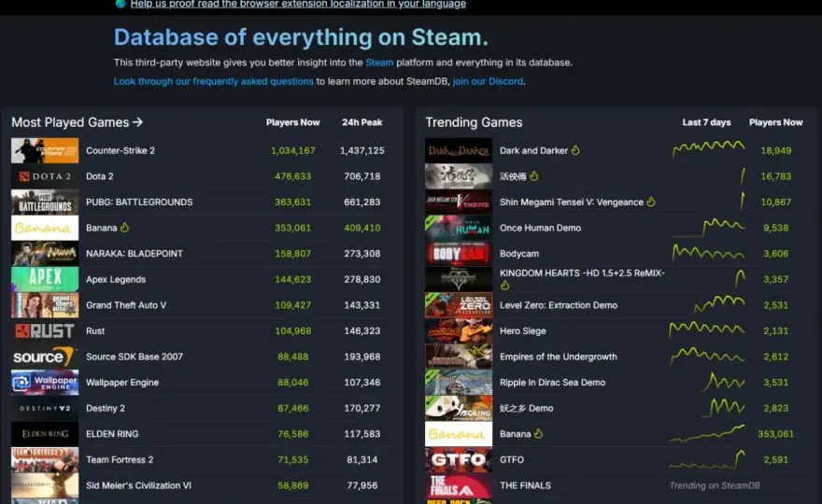Open Counter-Strike 2 game thumbnail
Screen dimensions: 822x504
[45, 150]
